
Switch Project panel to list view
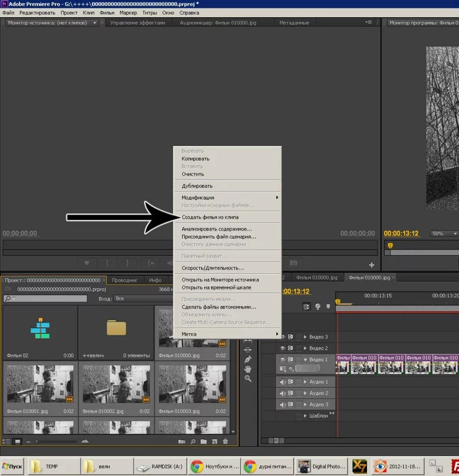point(7,441)
